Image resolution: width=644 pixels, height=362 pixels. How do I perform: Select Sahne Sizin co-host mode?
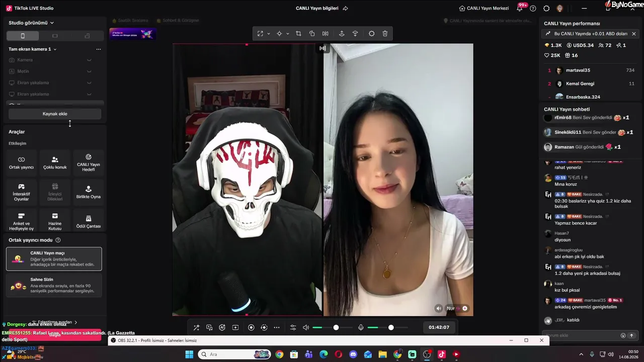click(54, 285)
